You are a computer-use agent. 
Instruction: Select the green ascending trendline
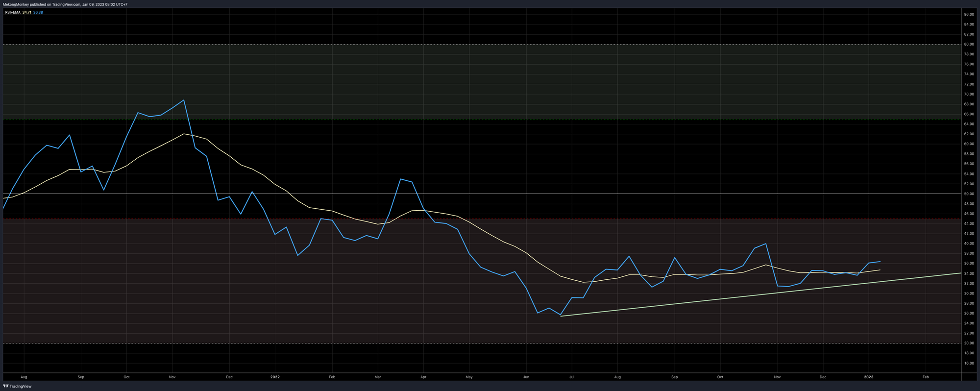[x=760, y=294]
